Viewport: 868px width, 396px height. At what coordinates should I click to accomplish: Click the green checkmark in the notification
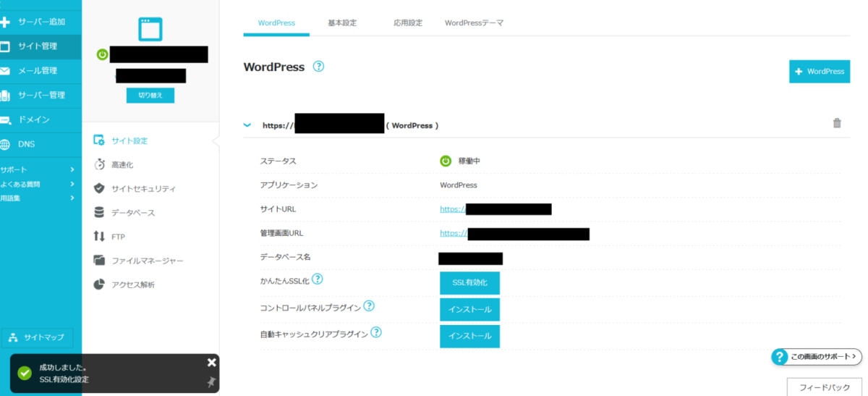pyautogui.click(x=25, y=373)
